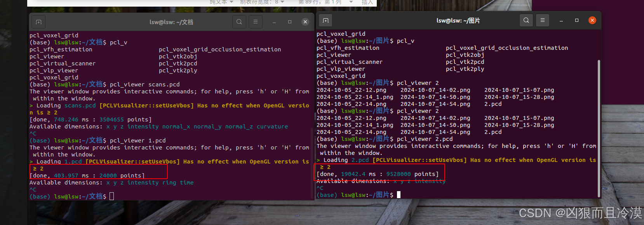Click pcl_vtk2pcd in the ~/图片 terminal

465,62
